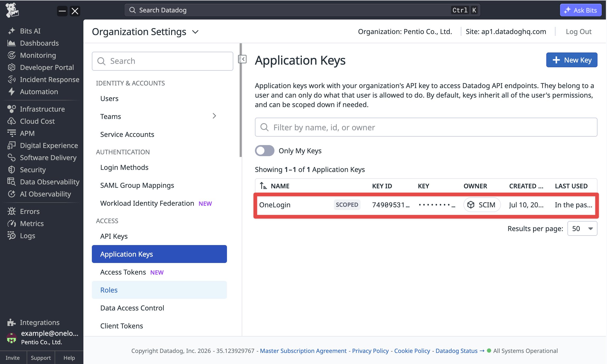607x364 pixels.
Task: Click the New Key button
Action: tap(572, 60)
